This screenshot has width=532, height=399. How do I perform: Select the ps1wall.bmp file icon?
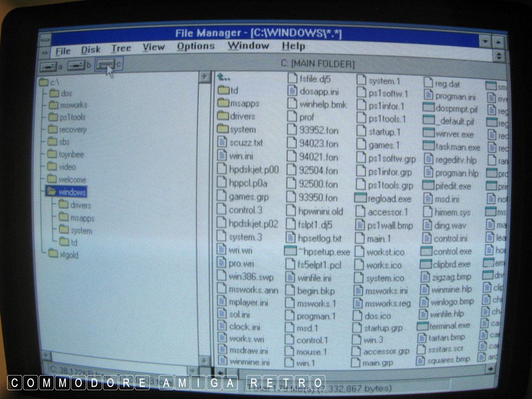click(x=360, y=225)
